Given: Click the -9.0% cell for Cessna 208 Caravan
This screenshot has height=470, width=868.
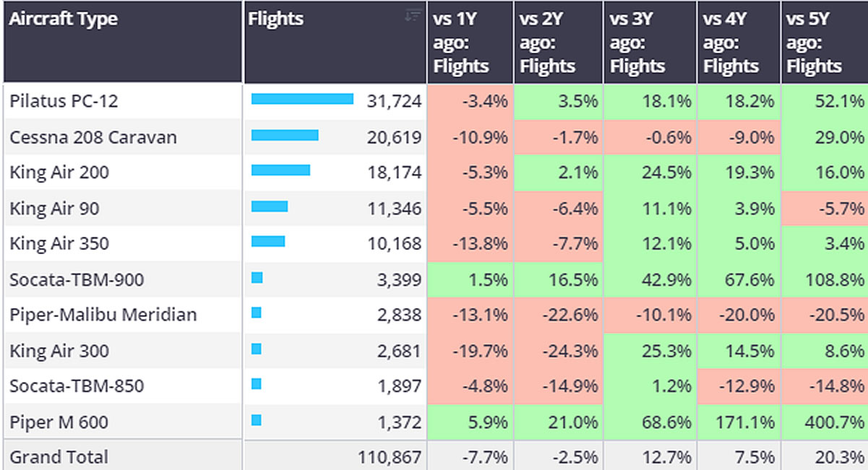Looking at the screenshot, I should click(739, 137).
